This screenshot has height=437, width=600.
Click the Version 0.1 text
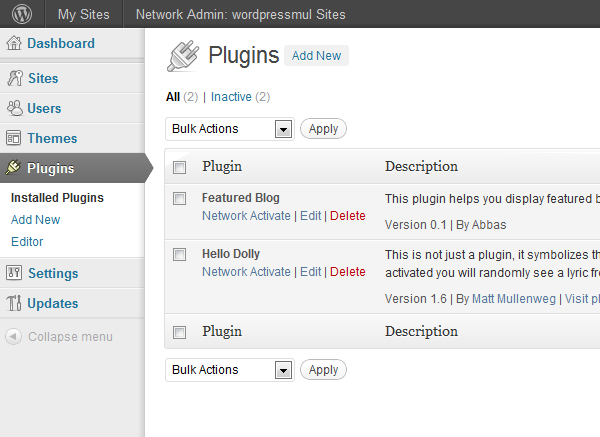(416, 225)
